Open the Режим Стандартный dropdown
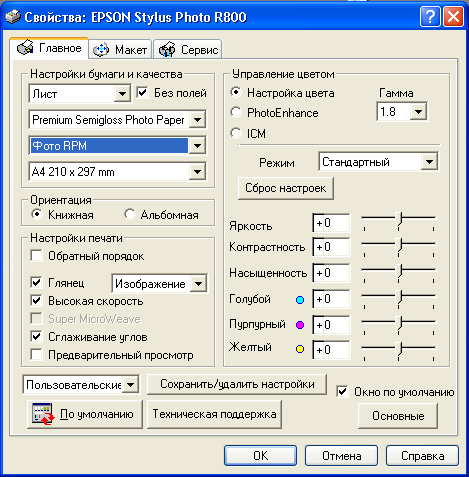 (x=429, y=162)
